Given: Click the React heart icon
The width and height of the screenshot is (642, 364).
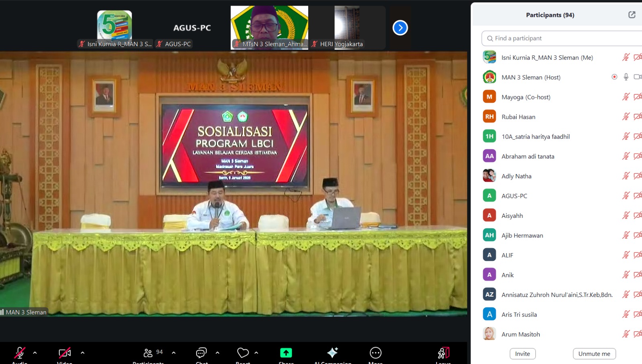Looking at the screenshot, I should [243, 353].
